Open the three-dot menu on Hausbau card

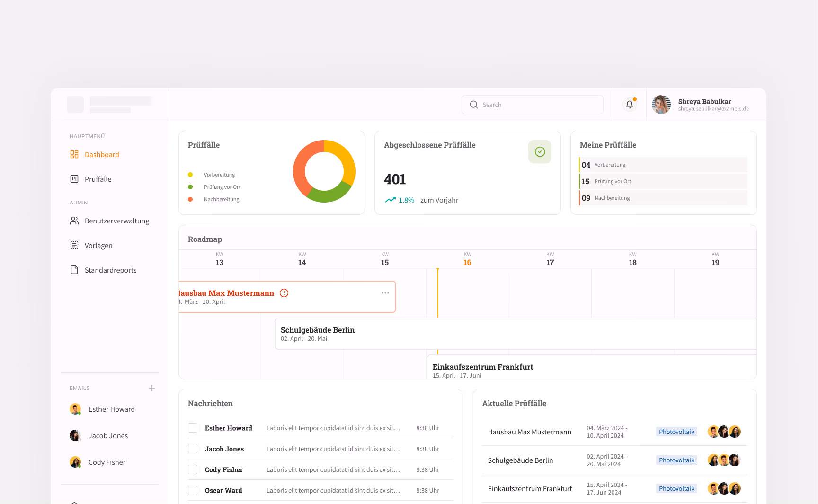[385, 293]
